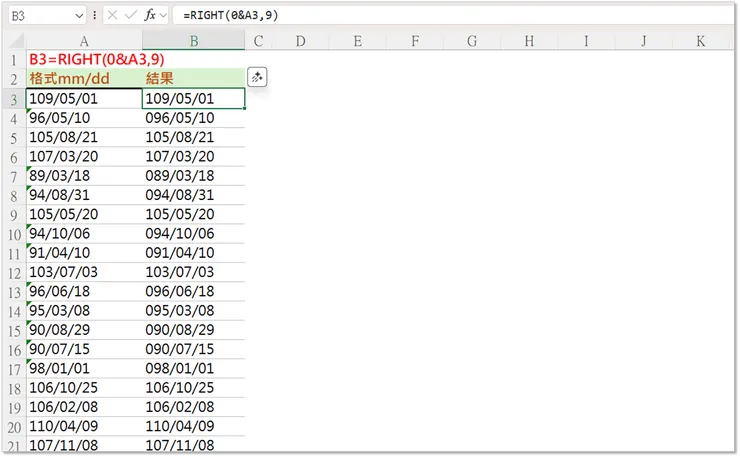Select cell containing 96/06/18
The image size is (740, 457).
[84, 291]
